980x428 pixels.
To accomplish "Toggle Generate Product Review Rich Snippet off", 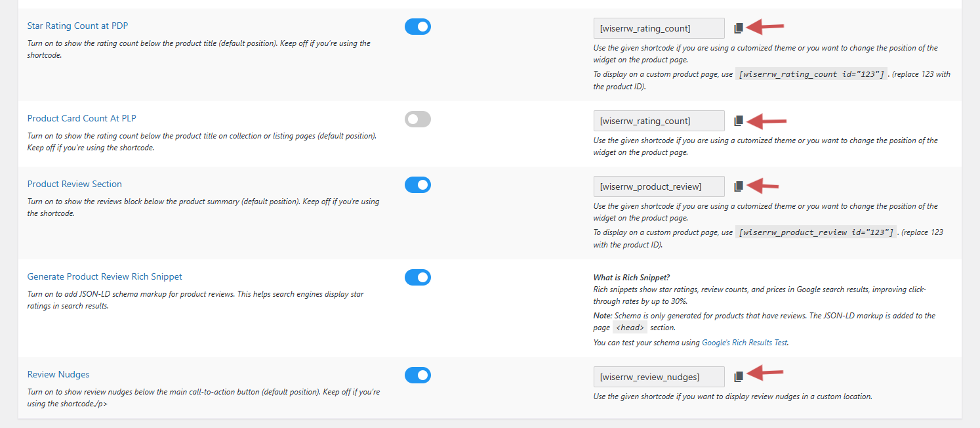I will 418,278.
